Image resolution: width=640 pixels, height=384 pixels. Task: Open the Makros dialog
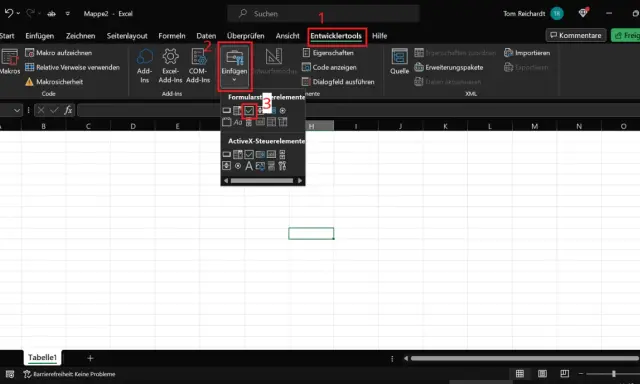pos(10,61)
